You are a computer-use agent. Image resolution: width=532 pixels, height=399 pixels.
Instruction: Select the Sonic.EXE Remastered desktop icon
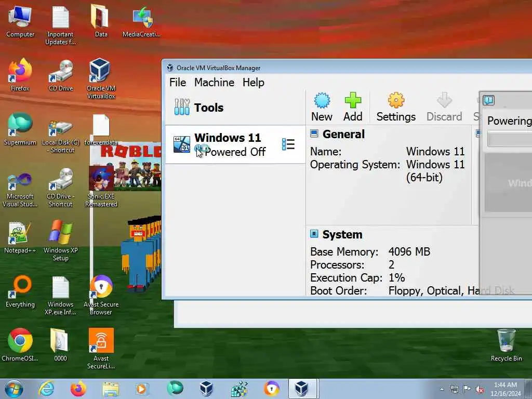101,187
